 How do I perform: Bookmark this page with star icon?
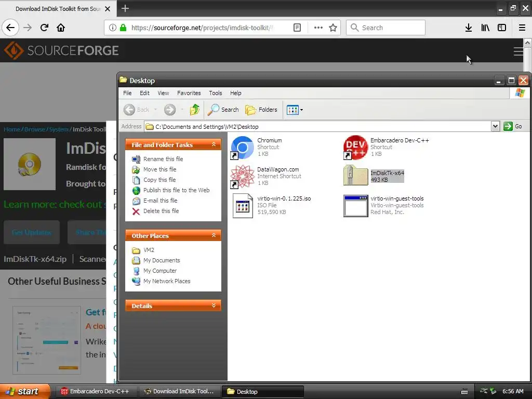333,28
